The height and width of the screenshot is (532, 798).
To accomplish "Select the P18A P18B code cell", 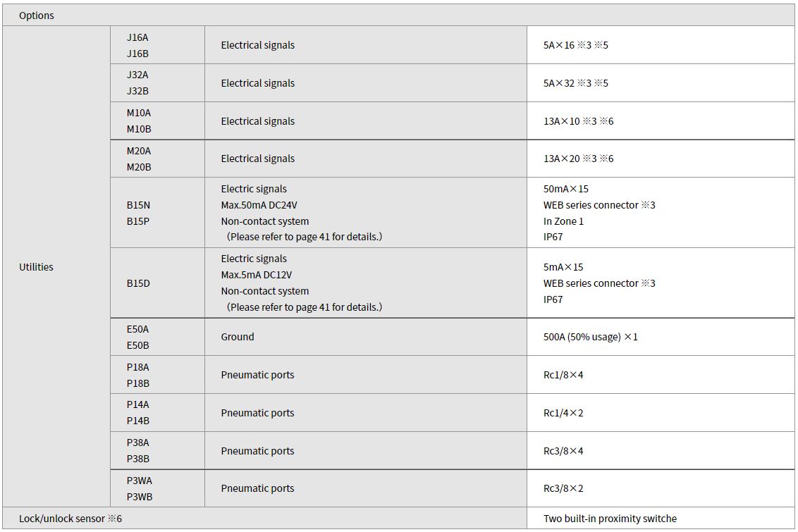I will [x=158, y=375].
